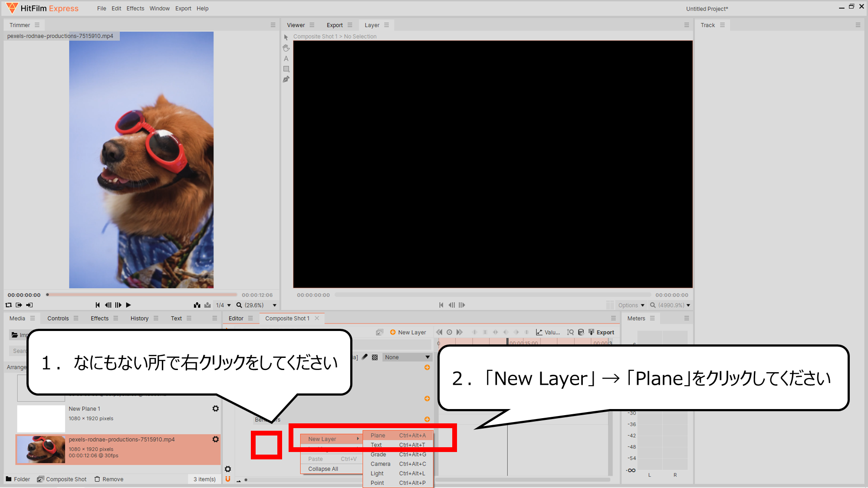Click scale-to-fit timeline zoom icon
The height and width of the screenshot is (488, 868).
tap(570, 332)
